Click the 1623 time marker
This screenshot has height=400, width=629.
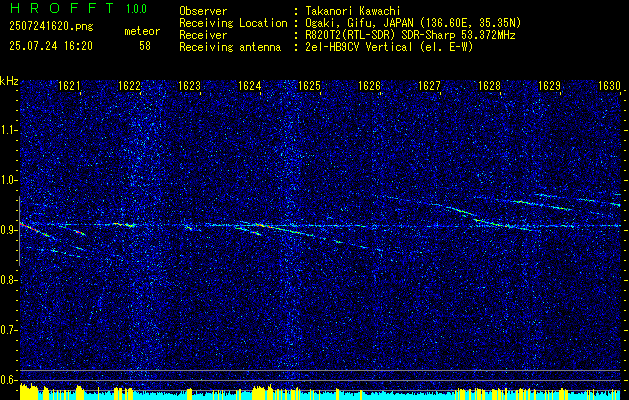coord(189,85)
